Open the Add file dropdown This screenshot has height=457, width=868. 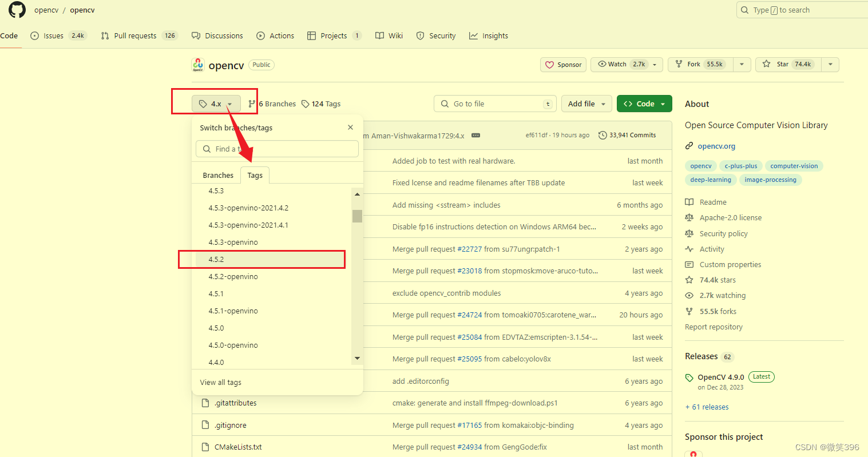pyautogui.click(x=586, y=104)
